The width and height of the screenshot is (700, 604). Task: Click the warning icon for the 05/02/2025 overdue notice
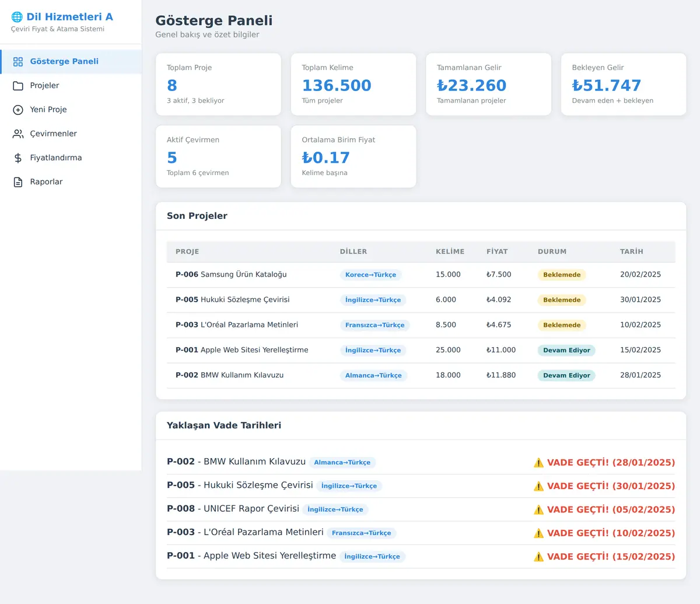(x=538, y=509)
